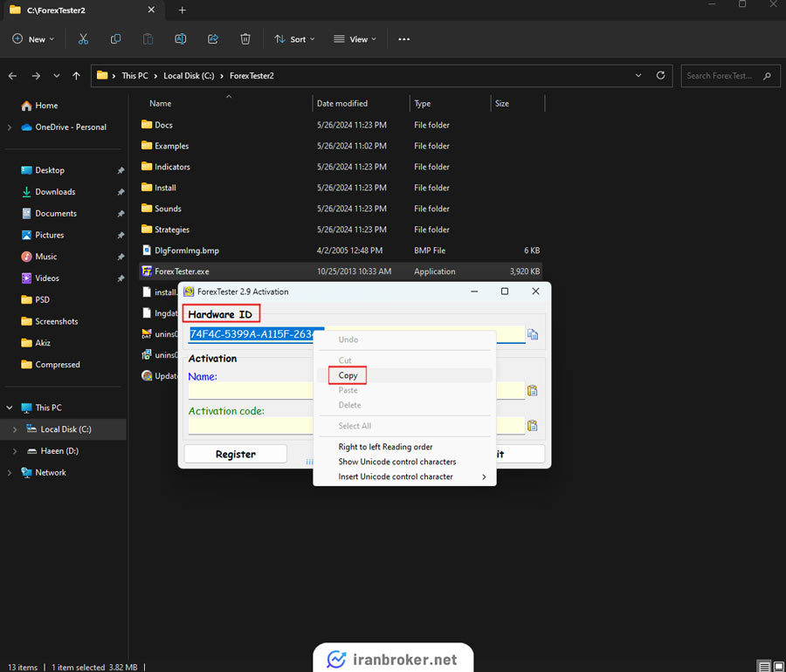The width and height of the screenshot is (786, 672).
Task: Choose Copy from the context menu
Action: (x=404, y=375)
